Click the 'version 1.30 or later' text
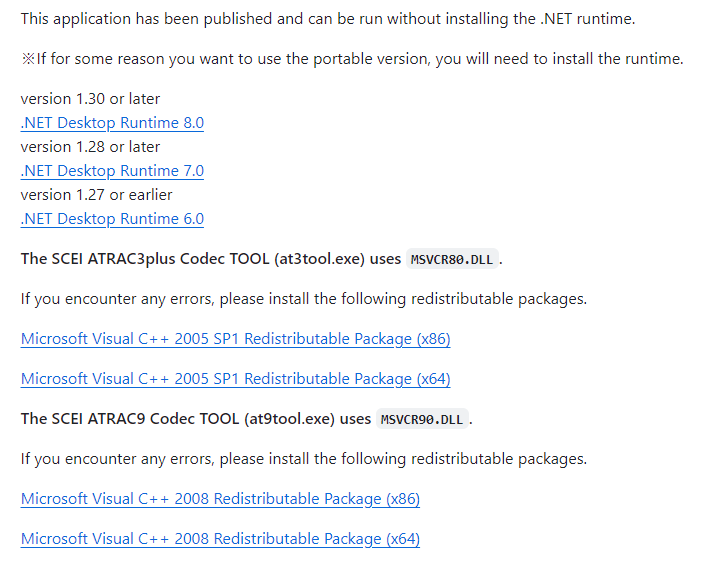709x571 pixels. point(90,99)
